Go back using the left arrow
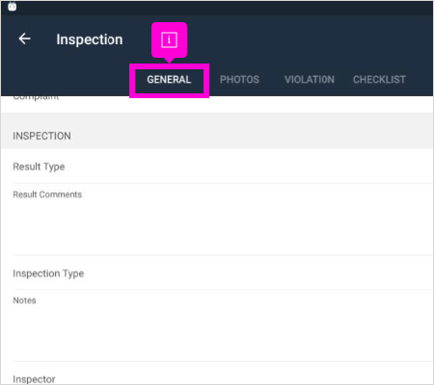The height and width of the screenshot is (385, 434). [x=25, y=39]
